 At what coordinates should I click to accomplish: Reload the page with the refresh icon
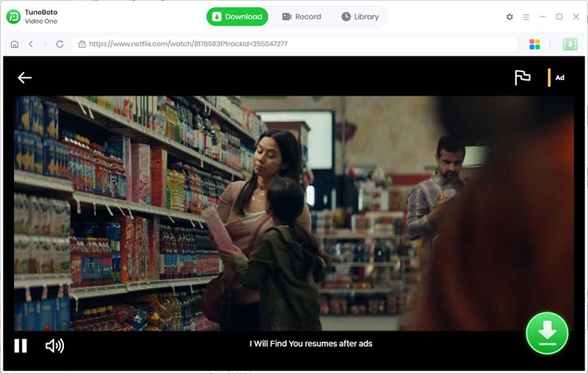click(60, 44)
